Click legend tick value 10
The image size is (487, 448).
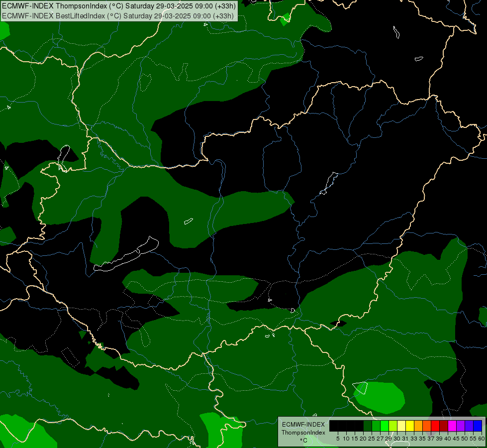click(x=346, y=439)
